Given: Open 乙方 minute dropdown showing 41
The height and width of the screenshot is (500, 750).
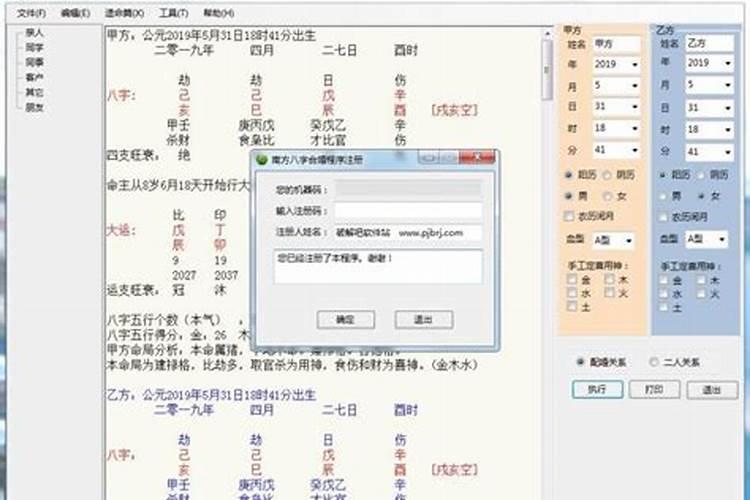Looking at the screenshot, I should (x=728, y=152).
